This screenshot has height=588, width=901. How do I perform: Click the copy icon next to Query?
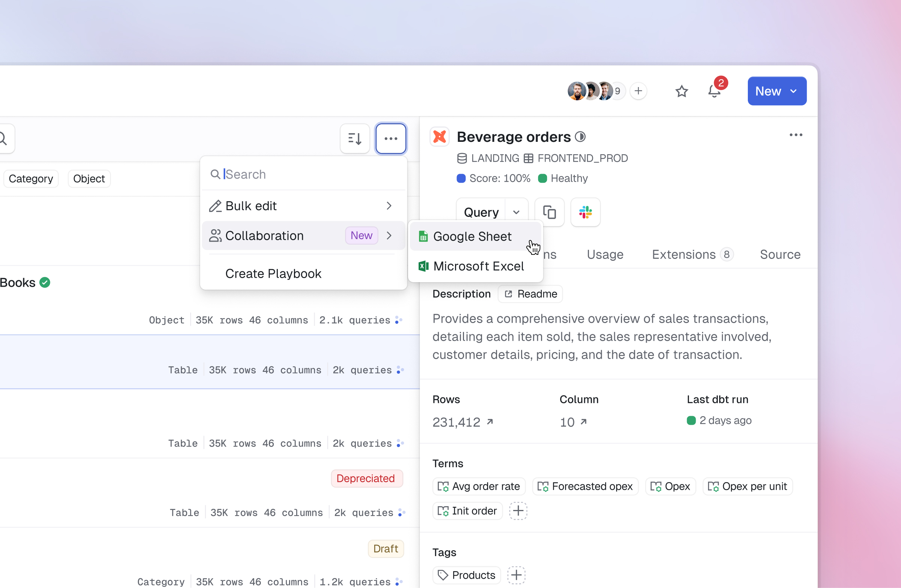[x=549, y=212]
